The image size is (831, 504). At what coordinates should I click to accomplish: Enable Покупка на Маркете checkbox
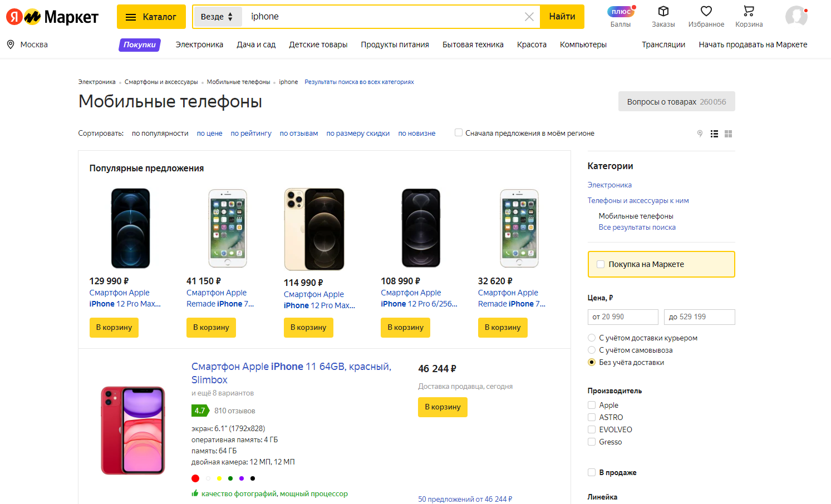coord(601,264)
